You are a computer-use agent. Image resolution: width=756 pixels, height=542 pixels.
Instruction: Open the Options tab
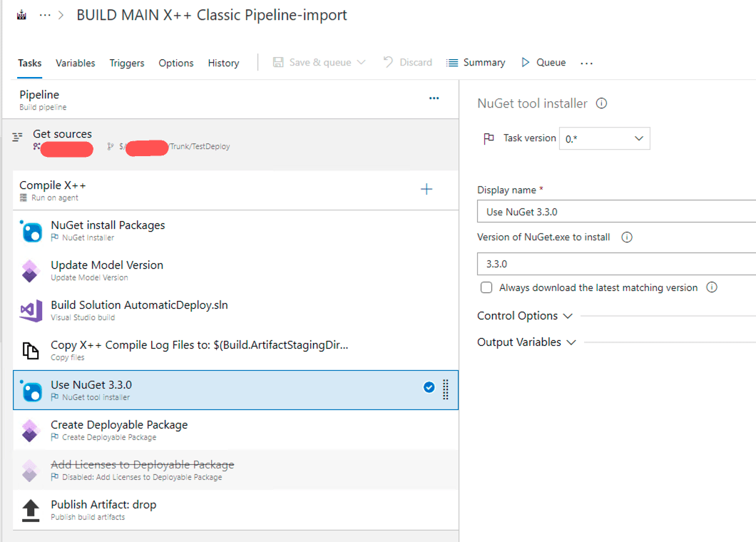pos(176,63)
